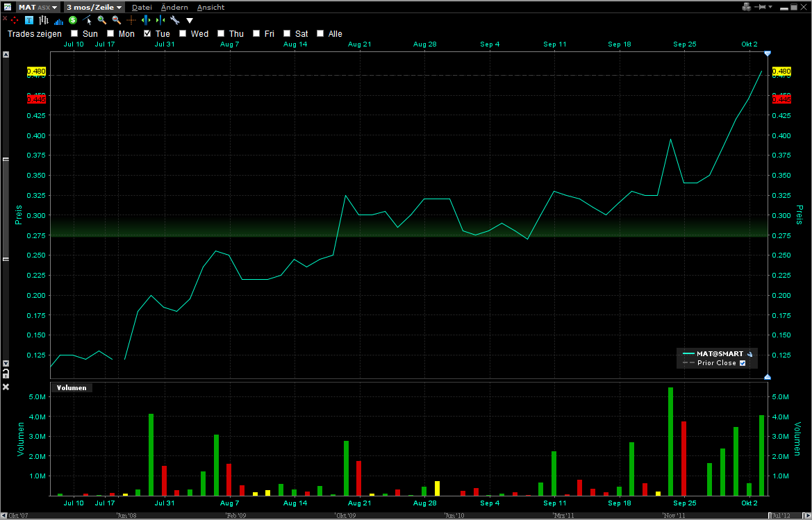The width and height of the screenshot is (812, 520).
Task: Open the bar chart type icon
Action: (x=44, y=20)
